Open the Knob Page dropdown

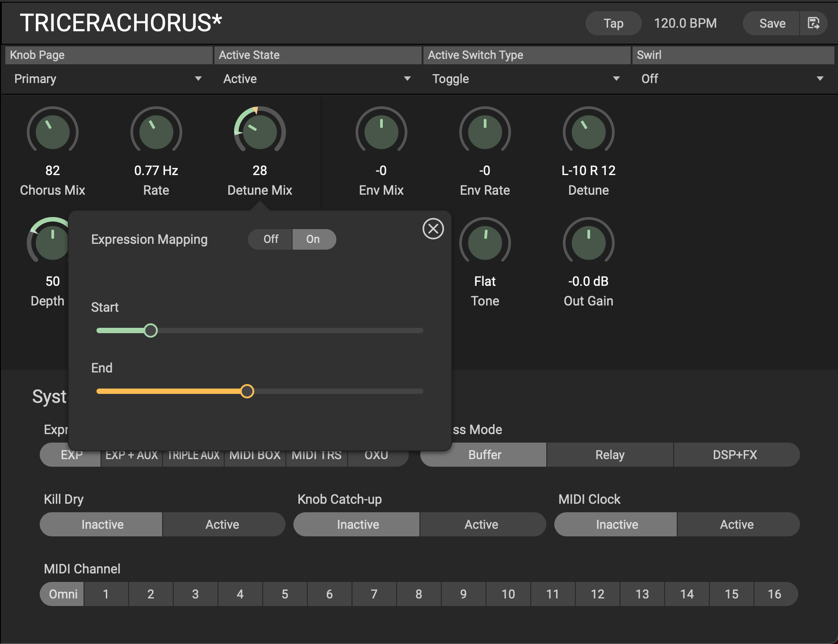(108, 79)
